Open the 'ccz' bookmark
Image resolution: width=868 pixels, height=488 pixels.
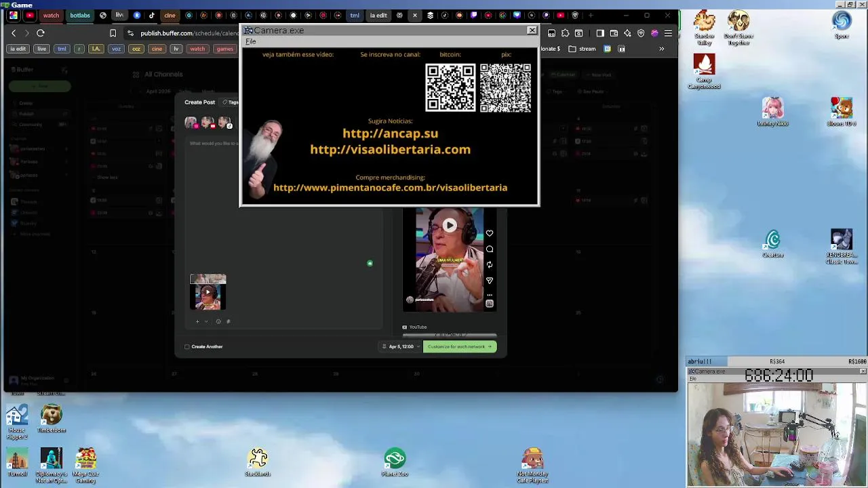[x=136, y=49]
